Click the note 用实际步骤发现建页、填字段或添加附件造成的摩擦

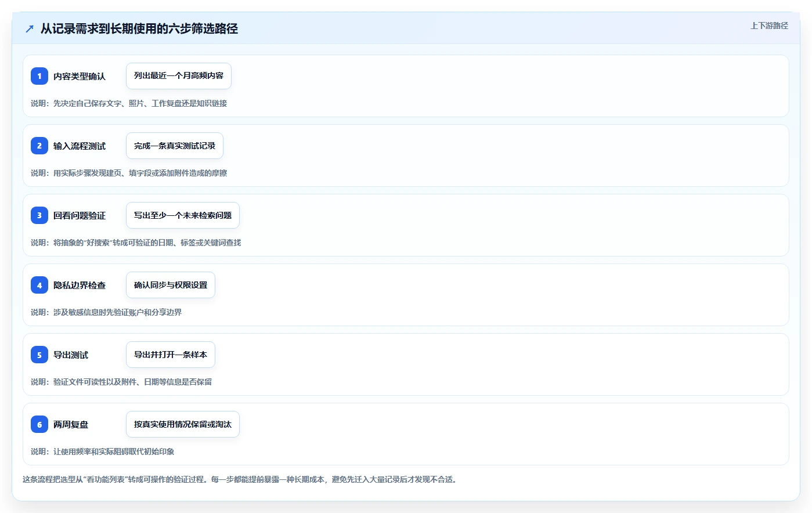point(140,173)
